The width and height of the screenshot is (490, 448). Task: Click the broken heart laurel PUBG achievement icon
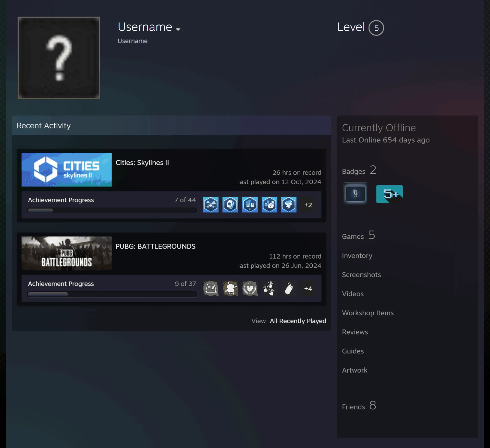pos(250,288)
